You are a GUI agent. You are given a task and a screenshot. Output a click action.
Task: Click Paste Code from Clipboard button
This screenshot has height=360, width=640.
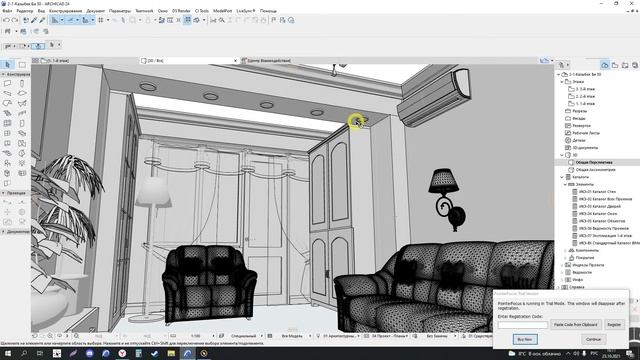click(x=576, y=324)
